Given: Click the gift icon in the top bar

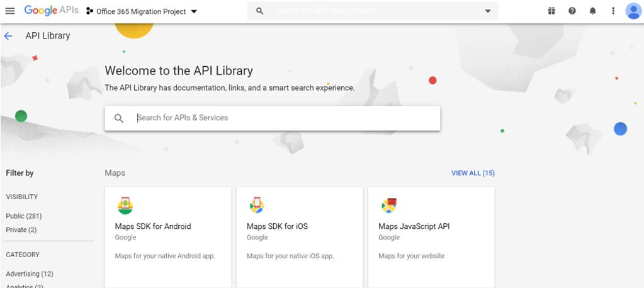Looking at the screenshot, I should 551,11.
